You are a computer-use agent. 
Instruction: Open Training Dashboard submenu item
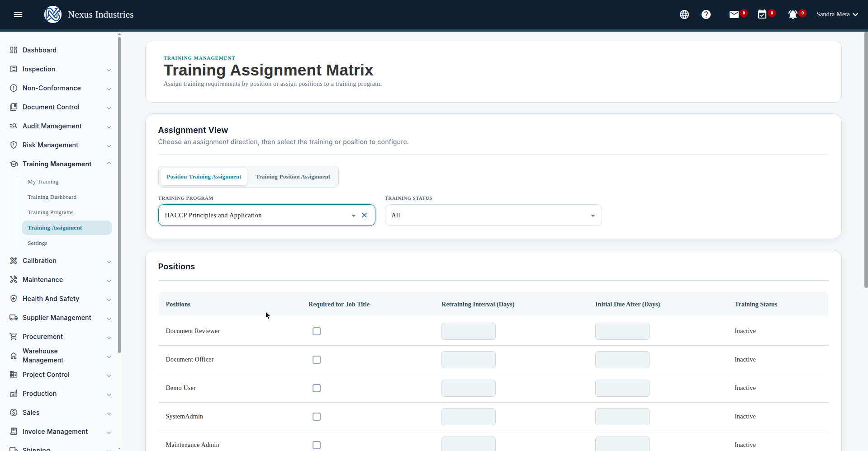coord(52,197)
